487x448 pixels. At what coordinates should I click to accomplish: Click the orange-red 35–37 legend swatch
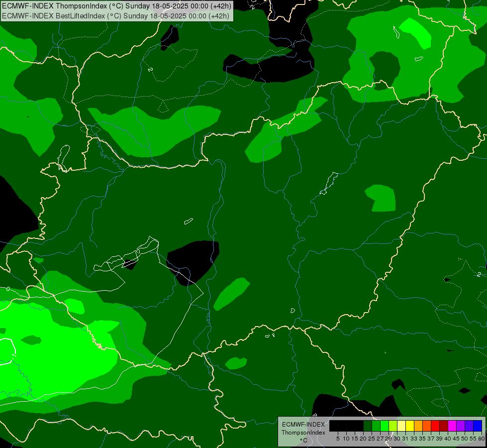427,426
